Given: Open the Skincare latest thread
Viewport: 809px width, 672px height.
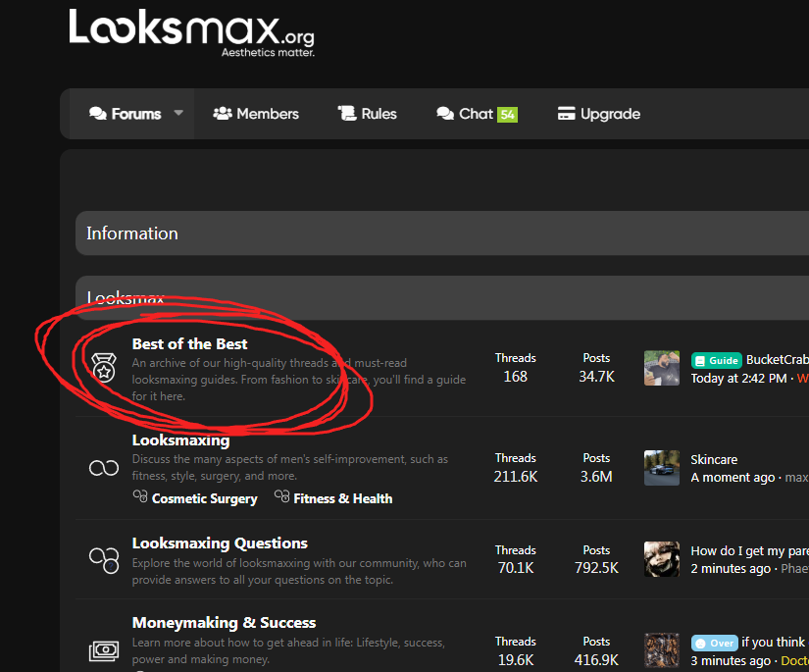Looking at the screenshot, I should 714,459.
